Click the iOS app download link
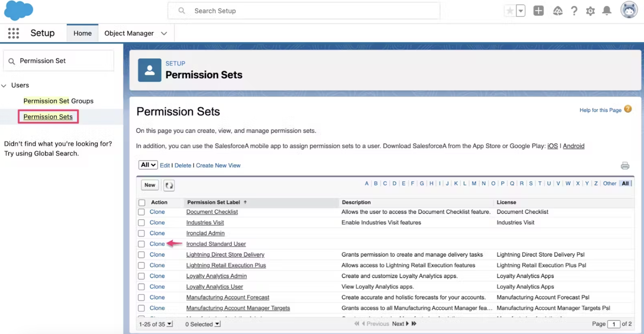 553,146
